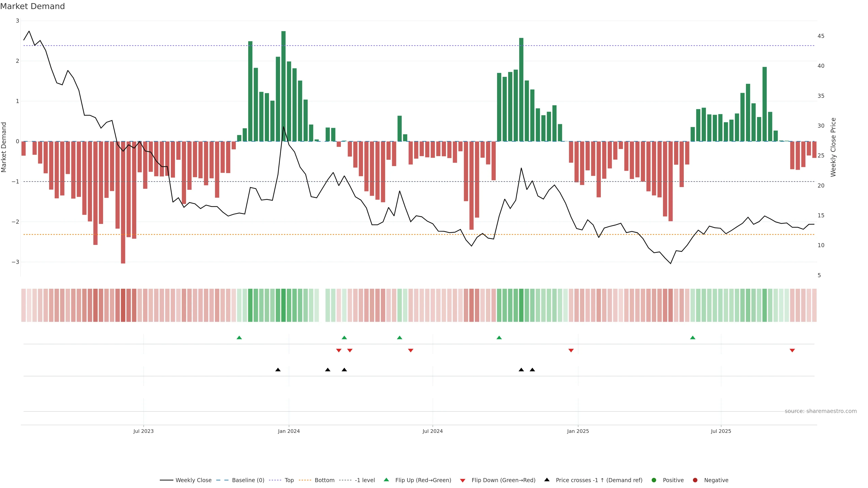Click the Jan 2024 x-axis label
Screen dimensions: 868x488
click(x=289, y=431)
